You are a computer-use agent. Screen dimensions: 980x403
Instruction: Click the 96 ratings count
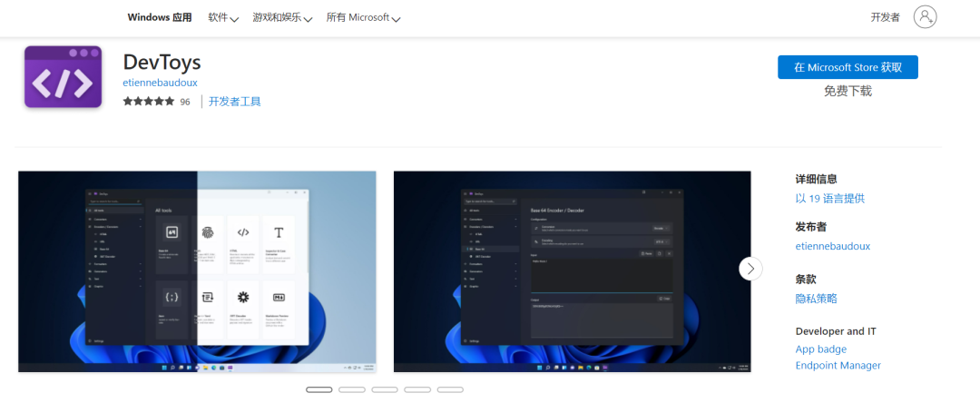tap(185, 102)
